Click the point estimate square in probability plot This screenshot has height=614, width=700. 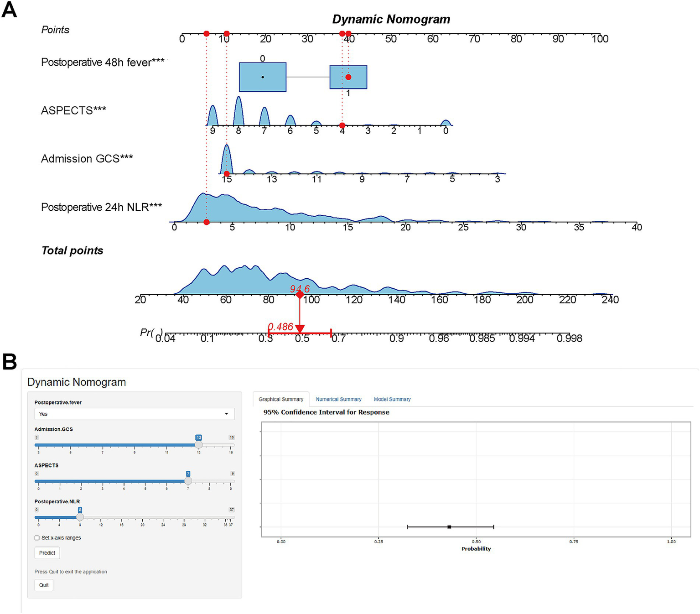[449, 527]
